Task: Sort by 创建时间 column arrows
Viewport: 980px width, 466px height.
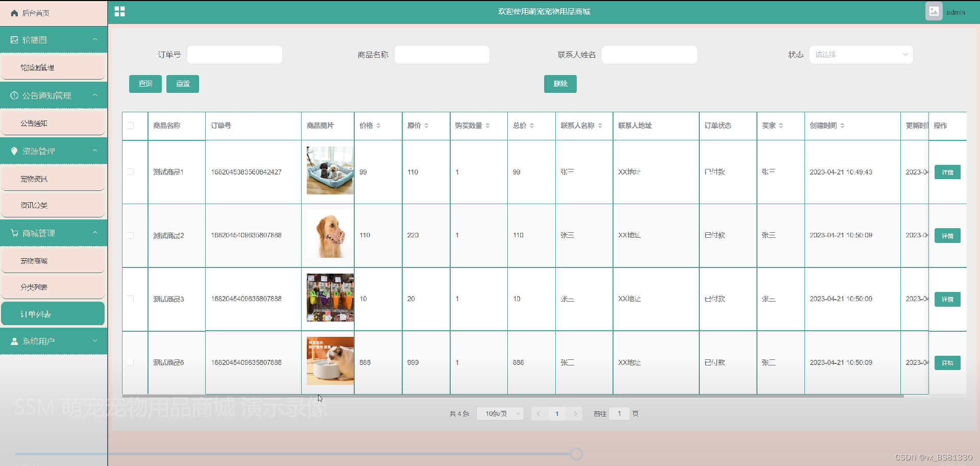Action: pyautogui.click(x=842, y=126)
